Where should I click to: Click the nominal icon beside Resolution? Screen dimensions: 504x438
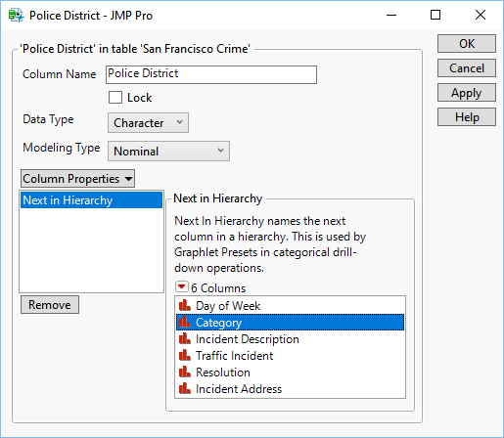coord(185,372)
